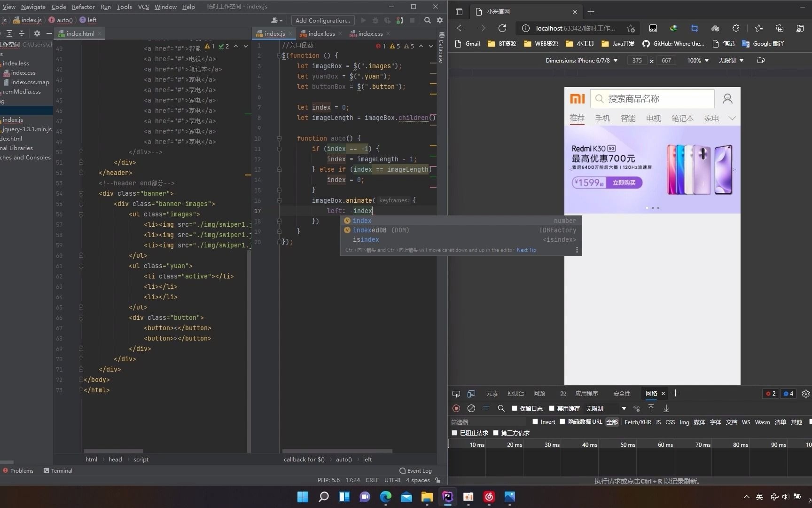812x508 pixels.
Task: Open the Terminal tool window
Action: (58, 470)
